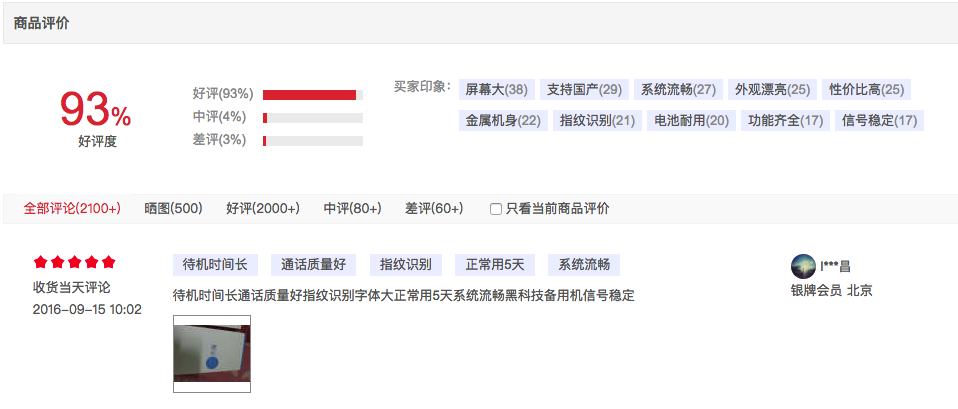This screenshot has height=409, width=958.
Task: Click the 指纹识别(21) impression tag
Action: (597, 121)
